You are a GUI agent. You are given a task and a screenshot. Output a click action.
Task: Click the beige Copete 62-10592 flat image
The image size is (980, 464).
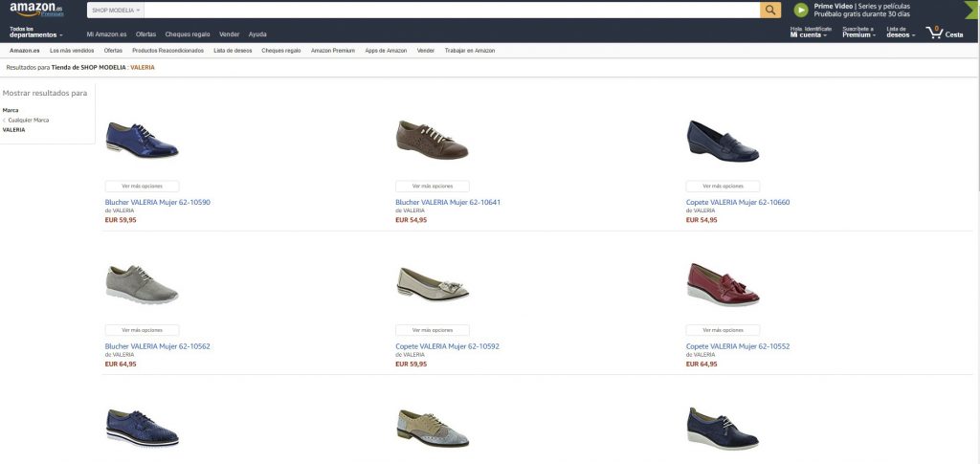click(433, 285)
